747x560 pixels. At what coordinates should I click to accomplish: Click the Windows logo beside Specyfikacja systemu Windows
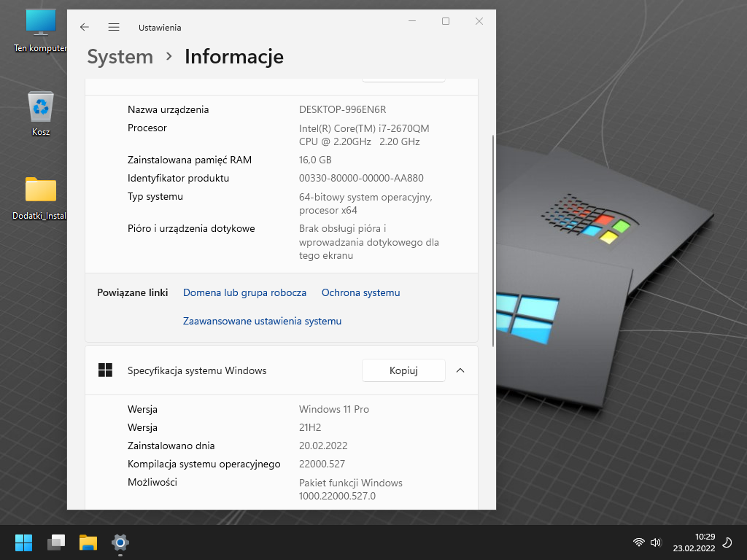point(105,370)
